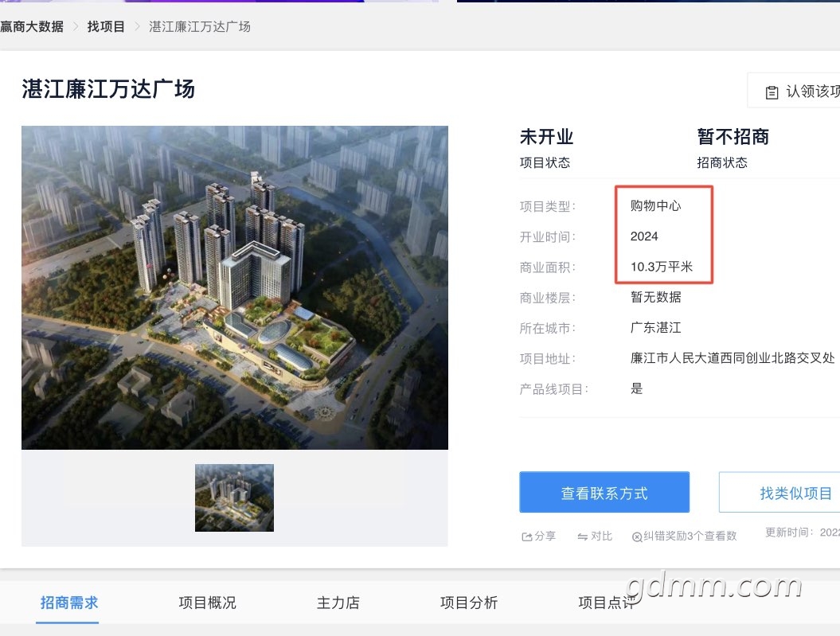840x636 pixels.
Task: Switch to the 招商需求 tab
Action: pyautogui.click(x=69, y=603)
